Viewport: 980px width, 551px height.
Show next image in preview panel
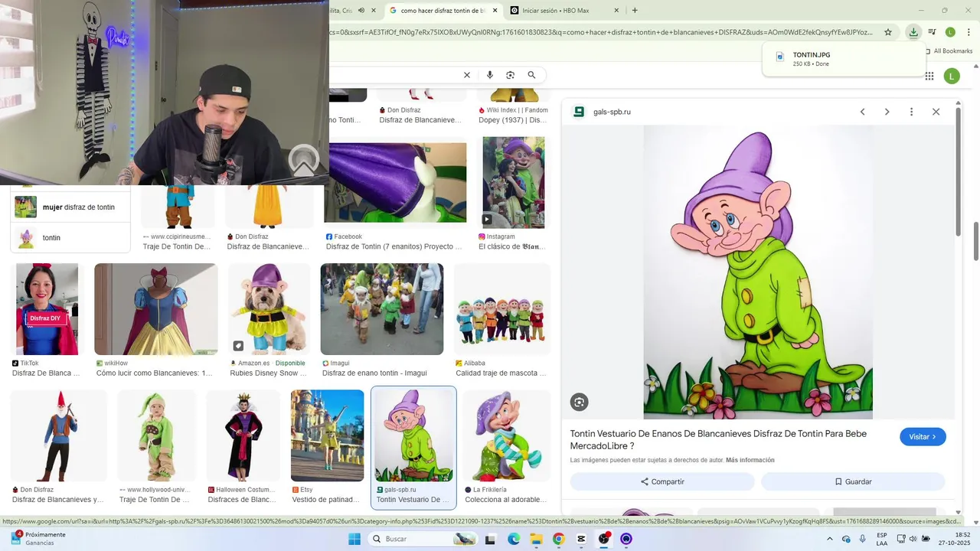tap(887, 112)
